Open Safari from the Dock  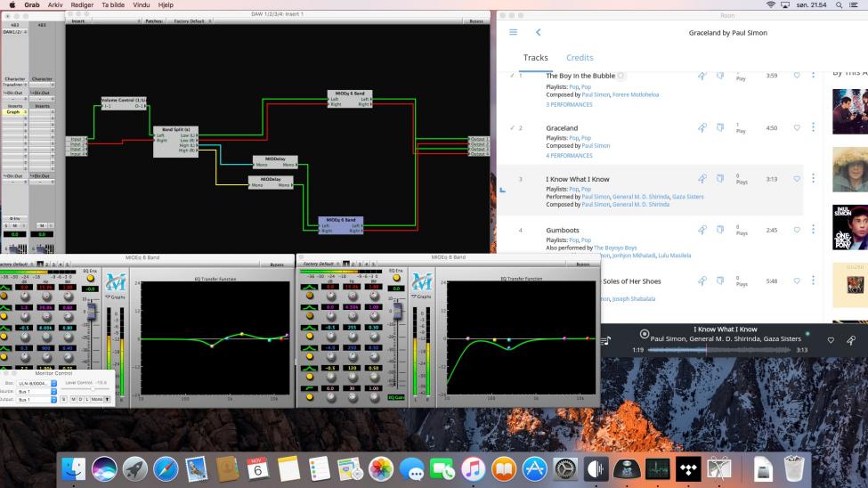166,469
